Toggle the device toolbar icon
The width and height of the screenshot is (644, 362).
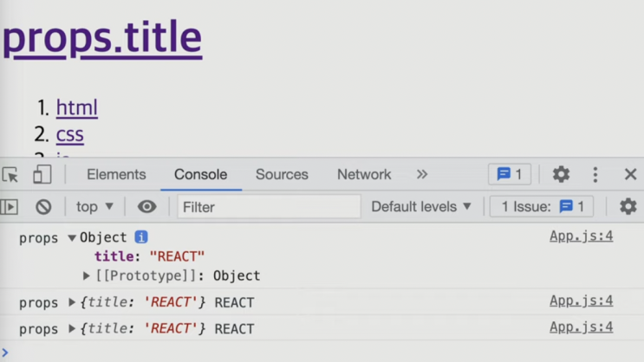pos(42,175)
